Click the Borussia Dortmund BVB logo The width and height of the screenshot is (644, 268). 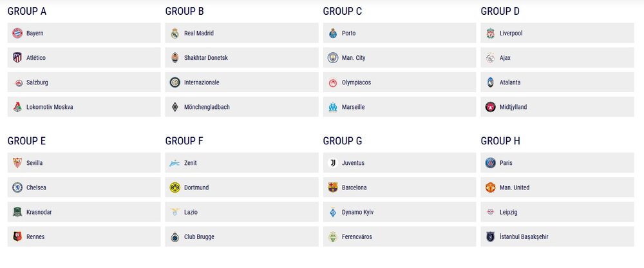coord(175,188)
